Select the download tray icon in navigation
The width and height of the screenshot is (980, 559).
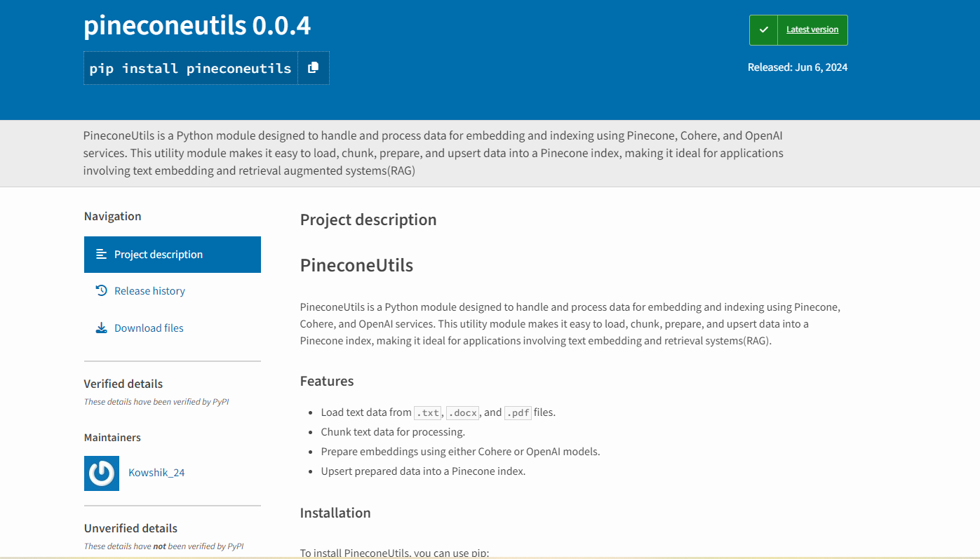click(x=102, y=328)
